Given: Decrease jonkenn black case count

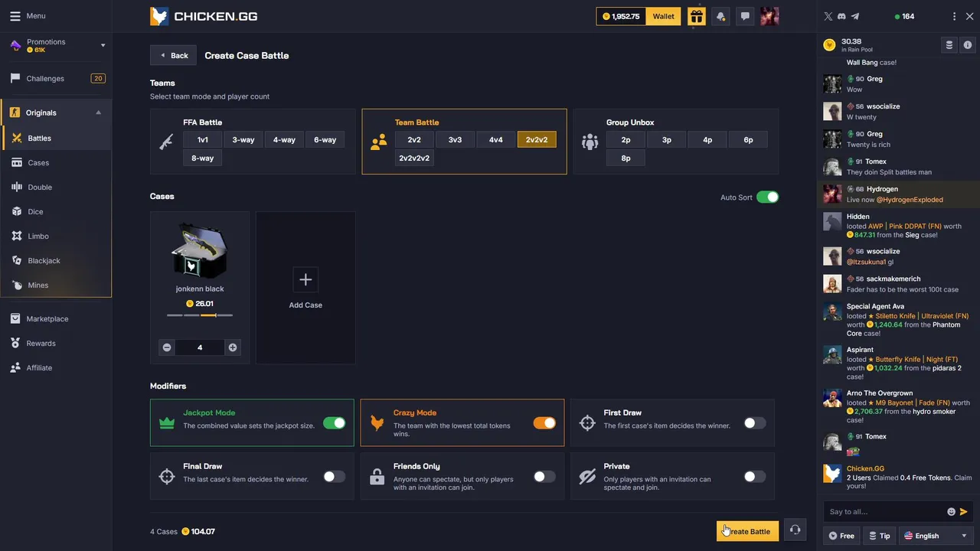Looking at the screenshot, I should click(167, 347).
